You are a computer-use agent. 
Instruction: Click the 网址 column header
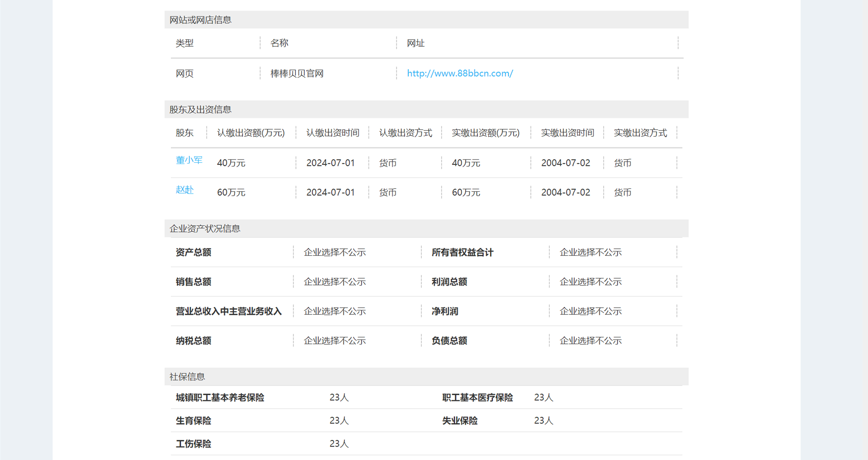[x=415, y=43]
